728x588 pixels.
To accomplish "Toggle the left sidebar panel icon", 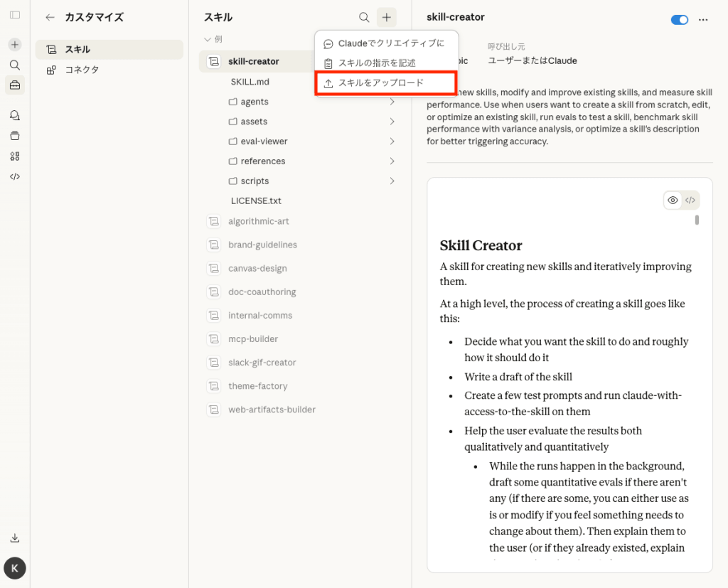I will point(15,15).
